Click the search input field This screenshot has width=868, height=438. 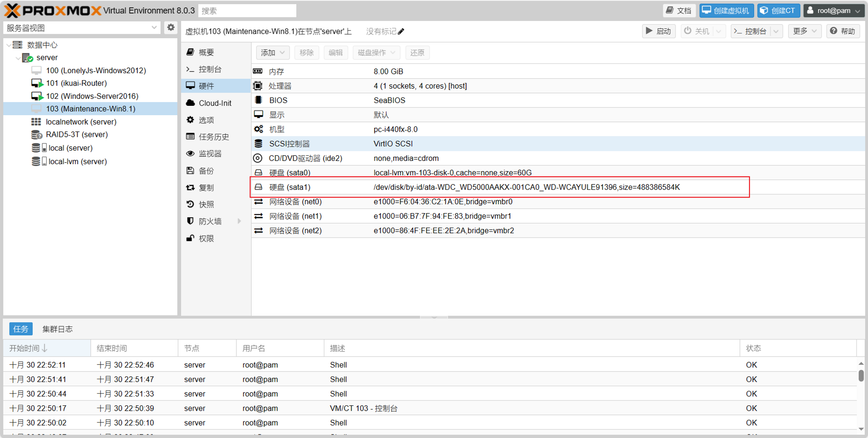(x=247, y=11)
